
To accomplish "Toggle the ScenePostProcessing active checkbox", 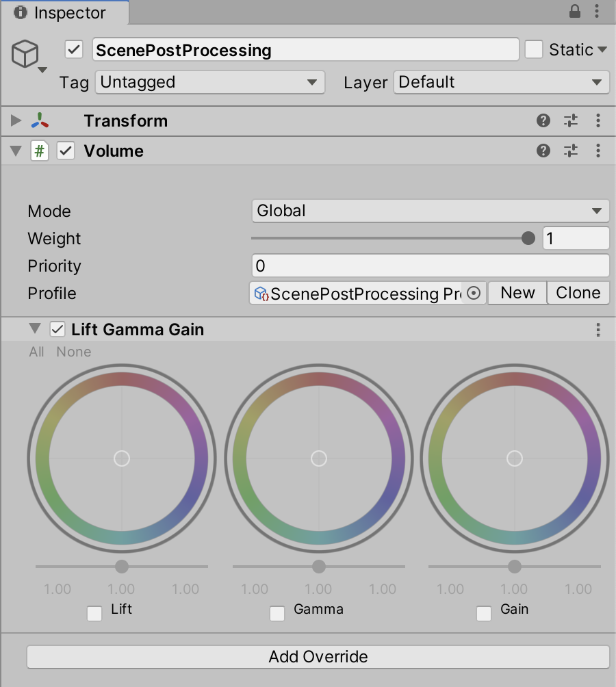I will pos(74,50).
